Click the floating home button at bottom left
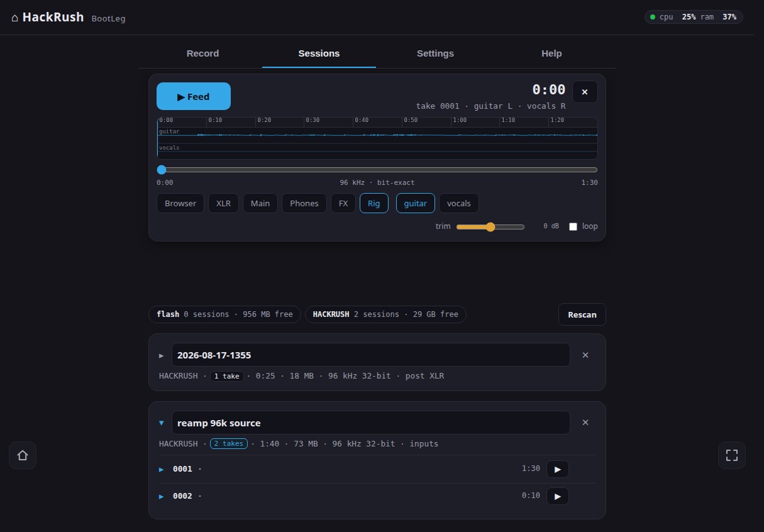The width and height of the screenshot is (764, 532). coord(23,455)
